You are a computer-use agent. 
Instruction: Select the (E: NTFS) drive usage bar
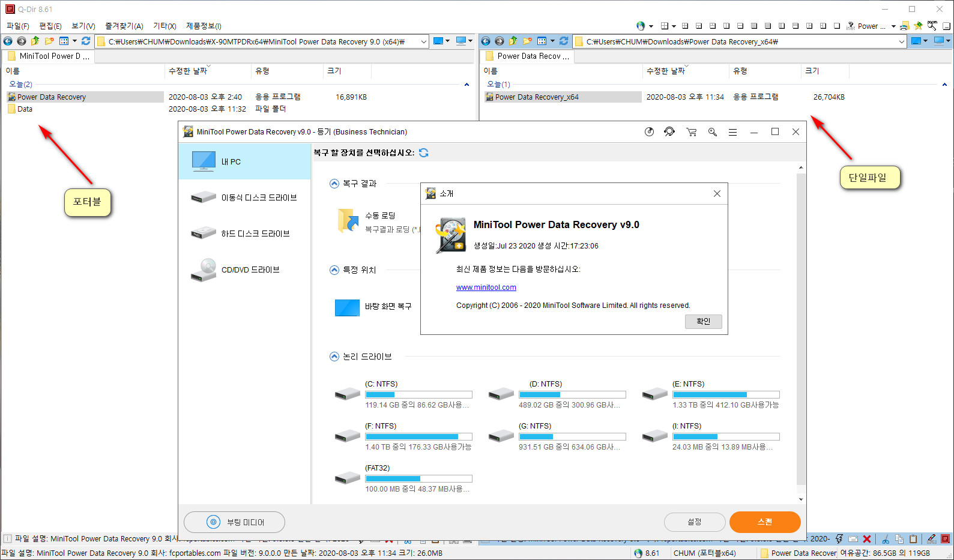pyautogui.click(x=726, y=394)
